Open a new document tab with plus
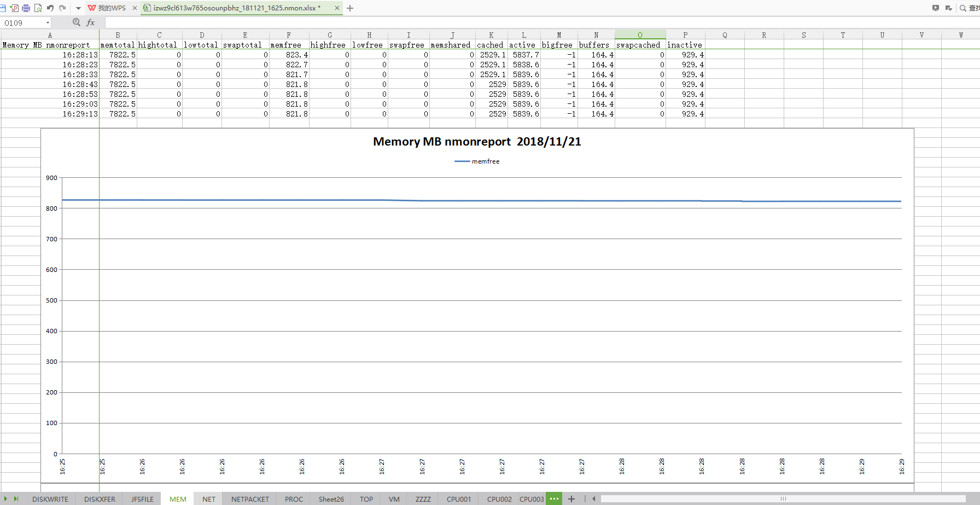Screen dimensions: 980x505 pos(350,8)
